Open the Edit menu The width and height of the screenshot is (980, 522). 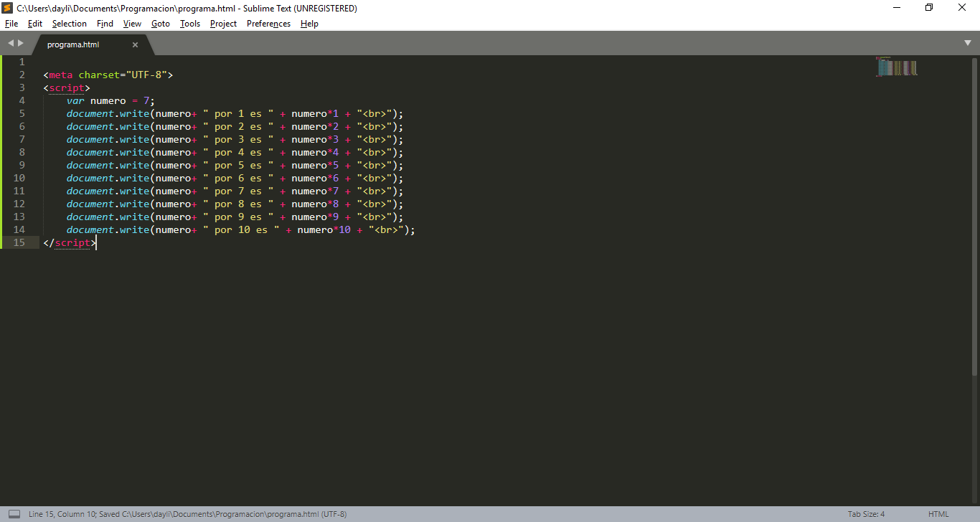[35, 24]
